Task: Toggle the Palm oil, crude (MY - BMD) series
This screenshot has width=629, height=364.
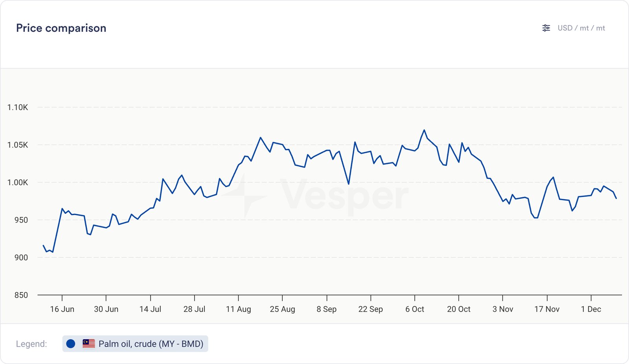Action: (x=151, y=344)
